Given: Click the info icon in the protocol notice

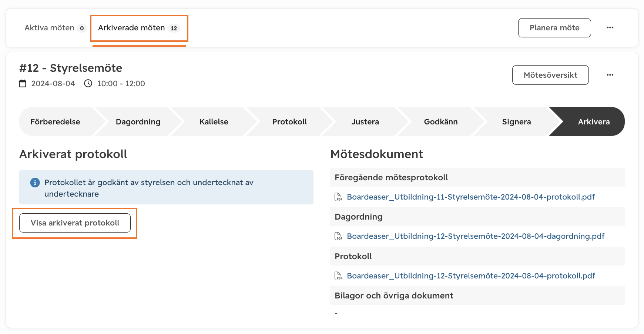Looking at the screenshot, I should point(35,183).
